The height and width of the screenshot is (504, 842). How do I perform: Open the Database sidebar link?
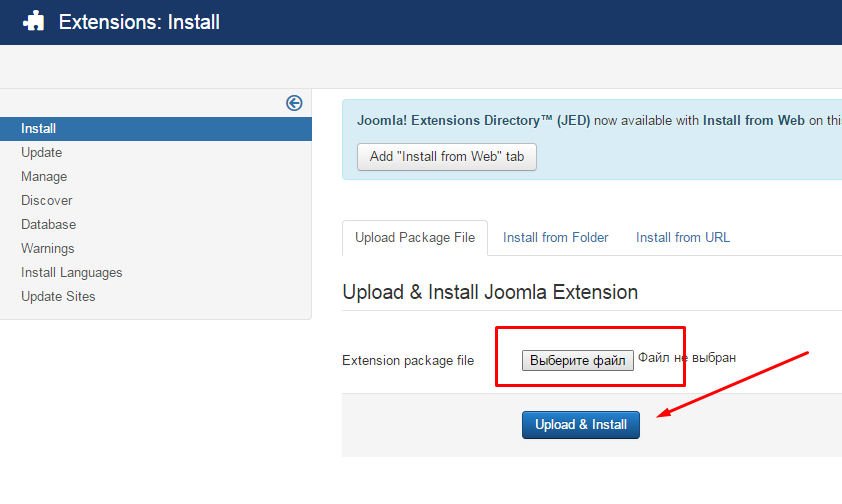(x=48, y=225)
